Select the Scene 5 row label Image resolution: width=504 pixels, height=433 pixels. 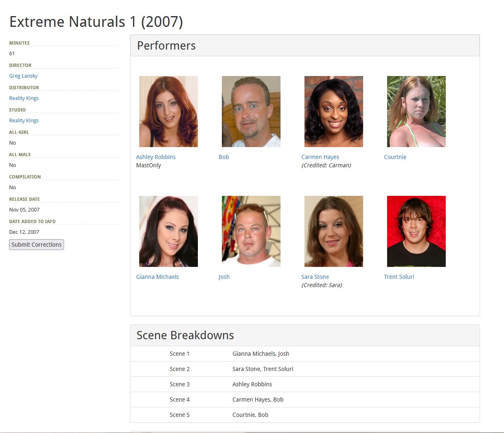[179, 415]
